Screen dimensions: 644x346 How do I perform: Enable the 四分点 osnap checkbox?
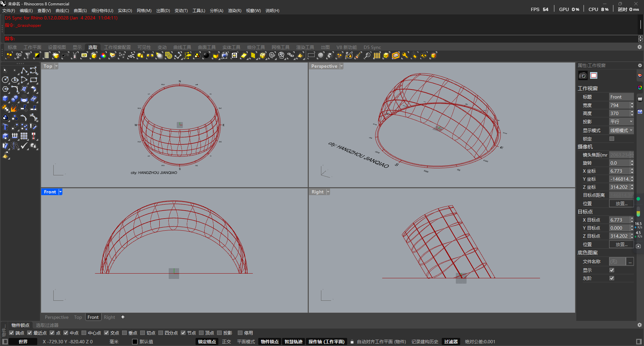pyautogui.click(x=161, y=333)
